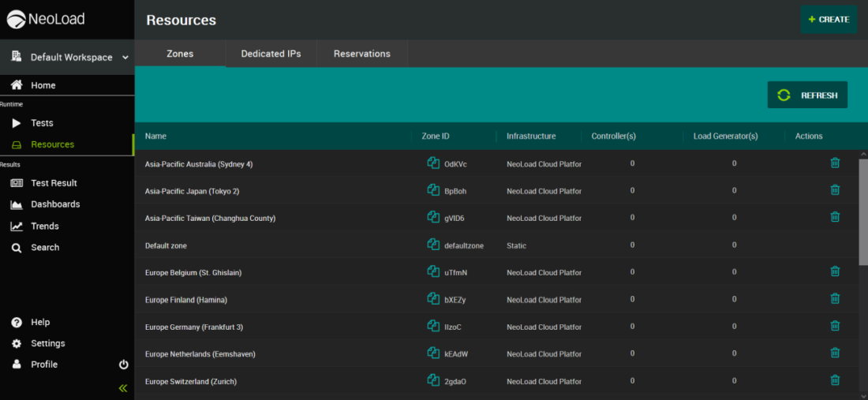868x400 pixels.
Task: Sort by Name column header
Action: pyautogui.click(x=156, y=136)
